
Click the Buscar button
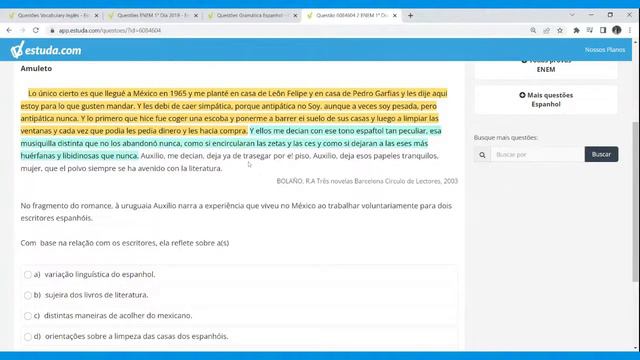click(601, 154)
